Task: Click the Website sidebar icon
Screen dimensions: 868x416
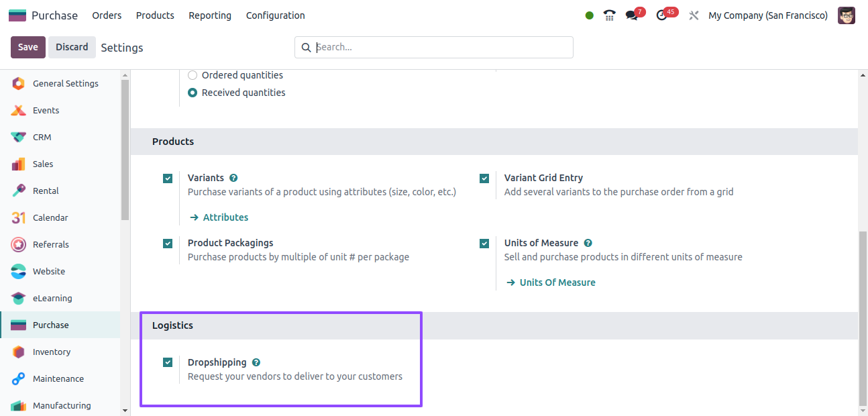Action: pos(19,271)
